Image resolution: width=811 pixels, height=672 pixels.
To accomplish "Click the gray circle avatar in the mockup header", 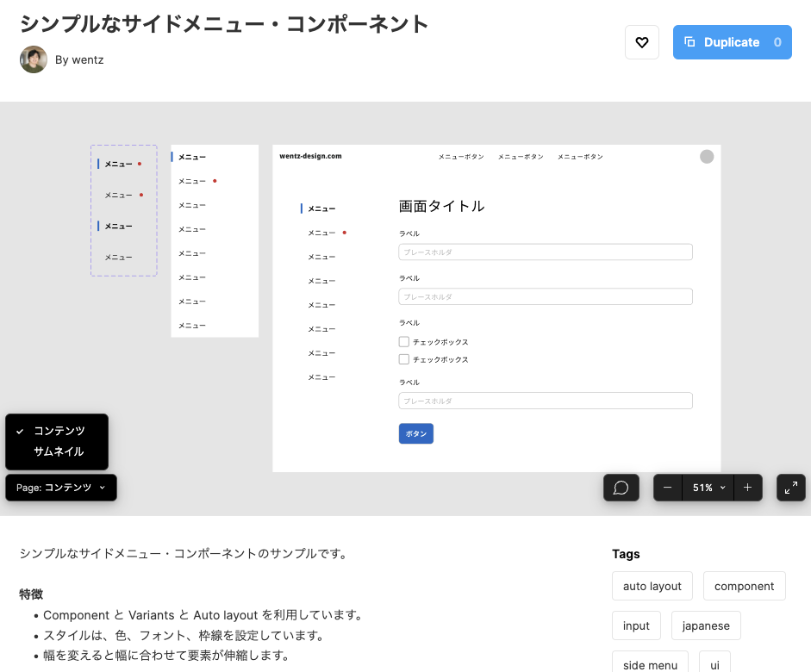I will (x=707, y=157).
